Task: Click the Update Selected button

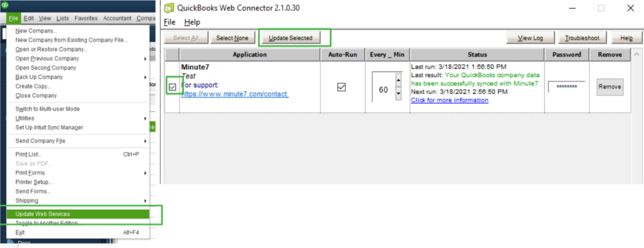Action: [290, 38]
